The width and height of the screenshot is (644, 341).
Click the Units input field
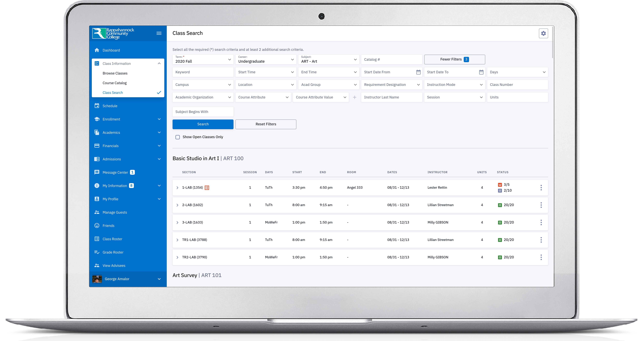[x=518, y=97]
